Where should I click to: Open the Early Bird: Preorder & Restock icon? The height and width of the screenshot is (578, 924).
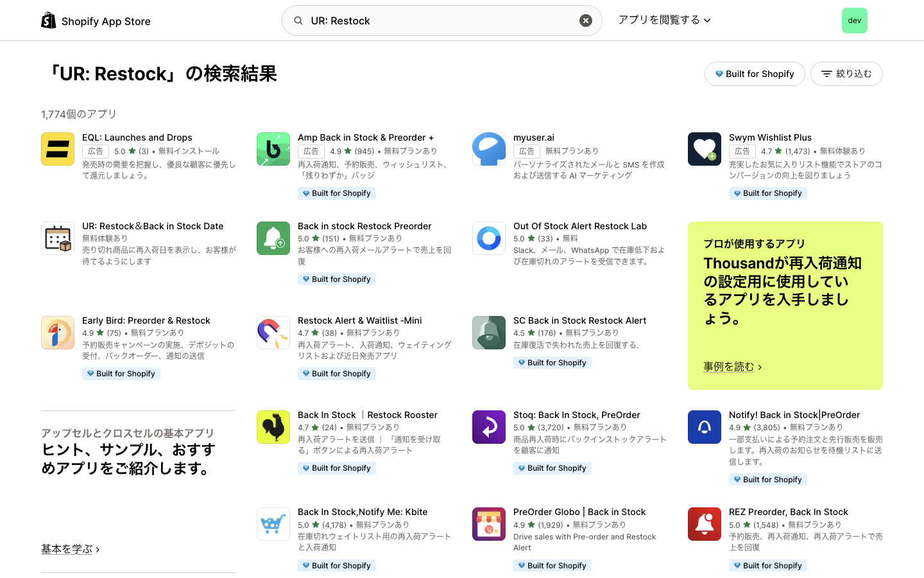pos(58,333)
